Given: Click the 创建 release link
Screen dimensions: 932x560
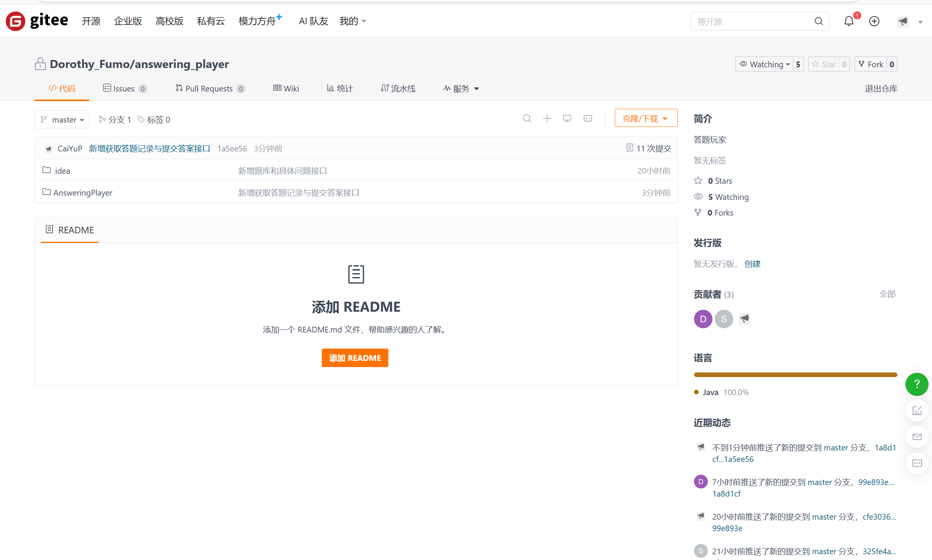Looking at the screenshot, I should [752, 264].
